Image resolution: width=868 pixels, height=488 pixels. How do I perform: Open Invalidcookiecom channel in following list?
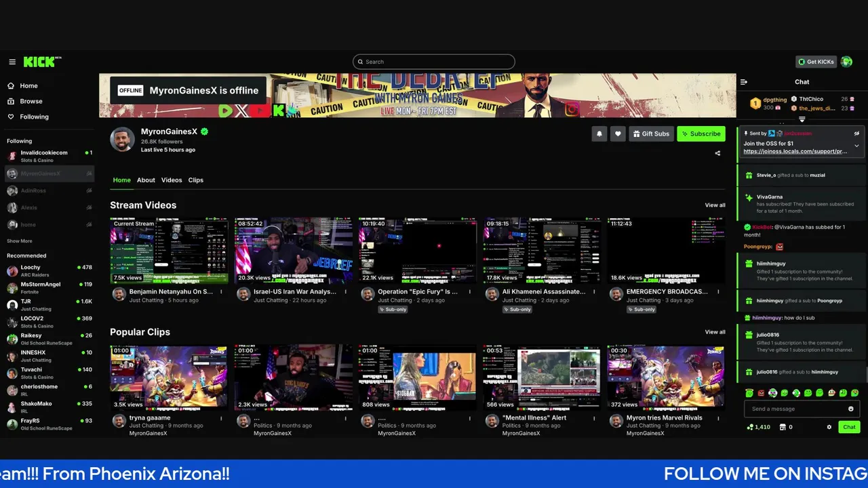50,156
